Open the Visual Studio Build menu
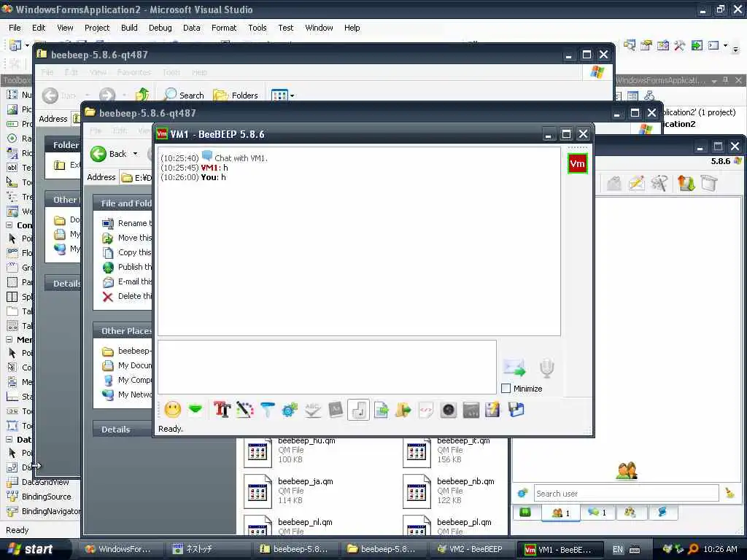The height and width of the screenshot is (560, 747). point(129,28)
